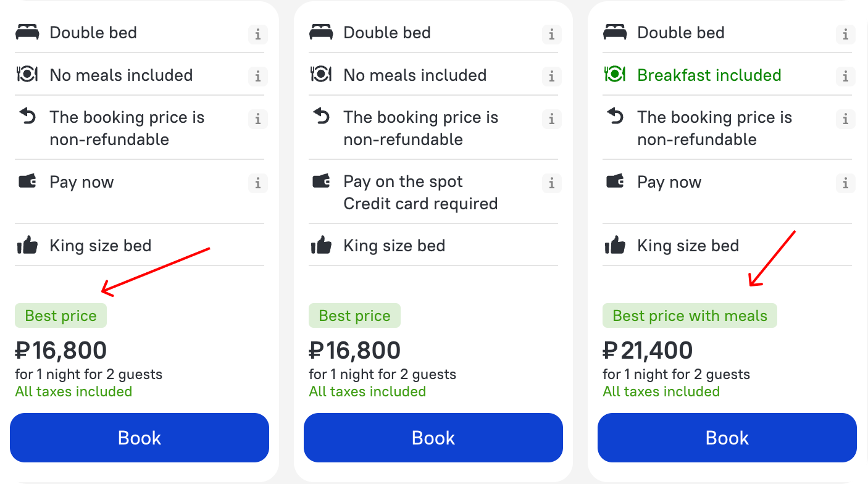This screenshot has width=868, height=484.
Task: Click the Best price with meals badge
Action: 690,316
